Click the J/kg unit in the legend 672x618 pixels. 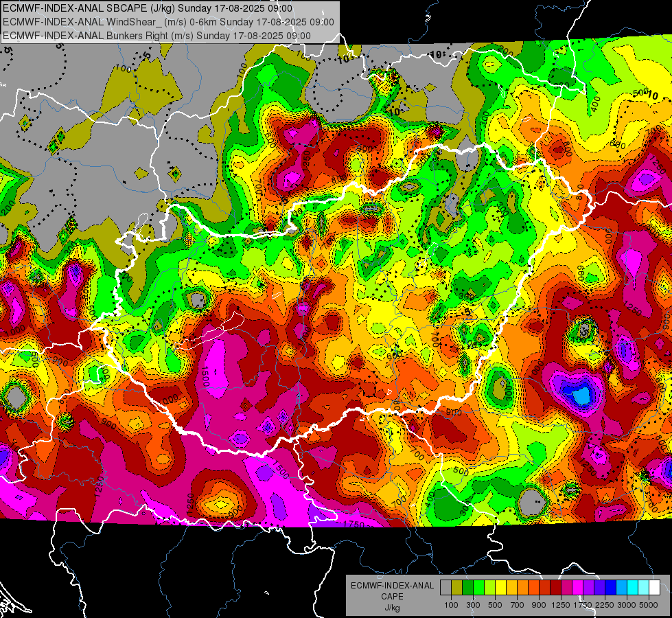point(393,608)
